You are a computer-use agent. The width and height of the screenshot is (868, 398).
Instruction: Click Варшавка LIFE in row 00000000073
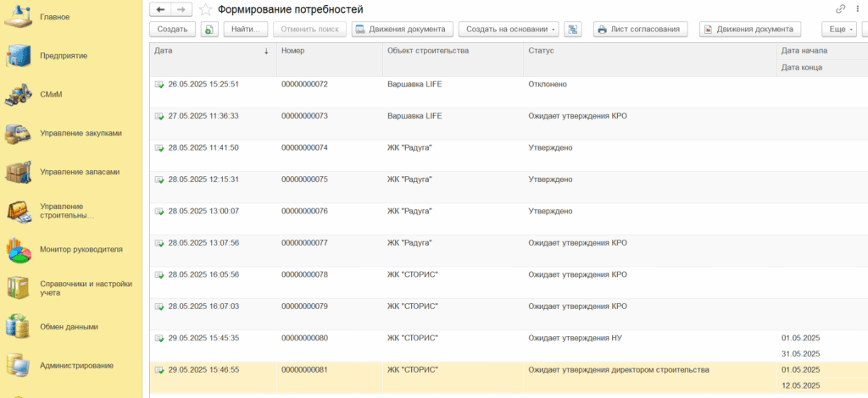tap(415, 116)
